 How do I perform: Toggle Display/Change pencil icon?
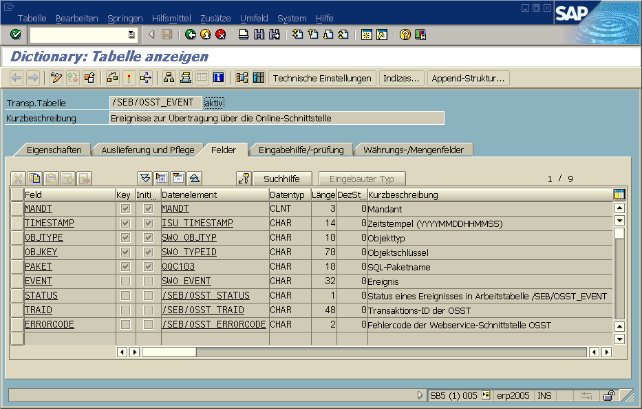click(57, 77)
